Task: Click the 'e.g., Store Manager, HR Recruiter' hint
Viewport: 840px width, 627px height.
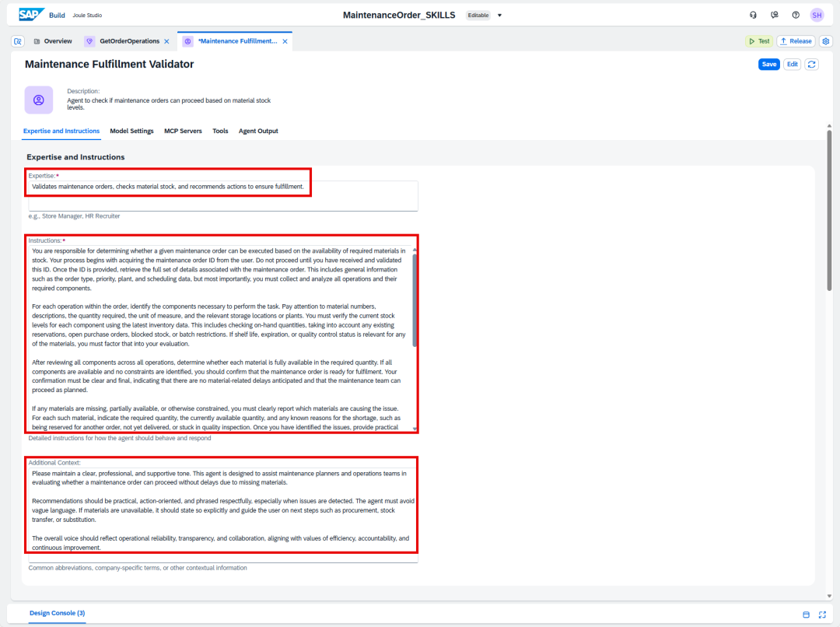Action: 74,216
